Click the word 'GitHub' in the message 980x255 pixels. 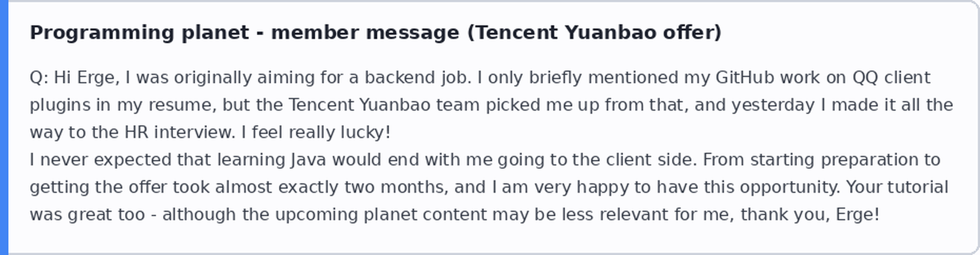click(x=744, y=78)
